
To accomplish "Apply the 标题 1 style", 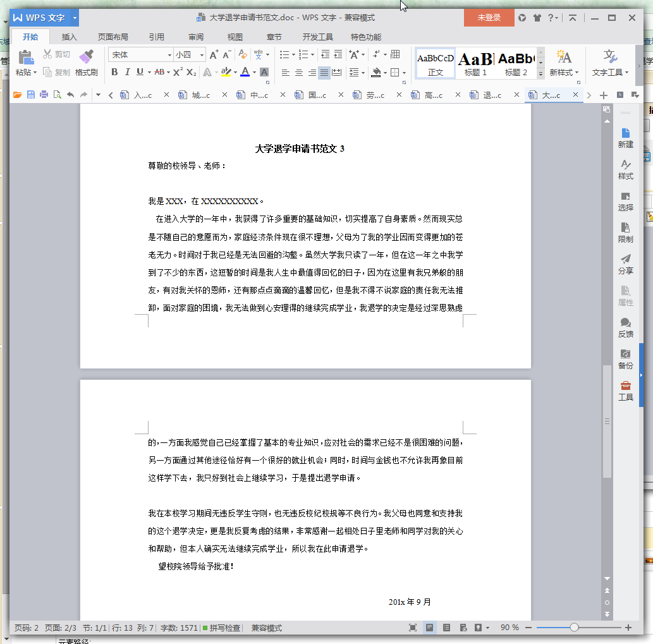I will click(x=475, y=63).
